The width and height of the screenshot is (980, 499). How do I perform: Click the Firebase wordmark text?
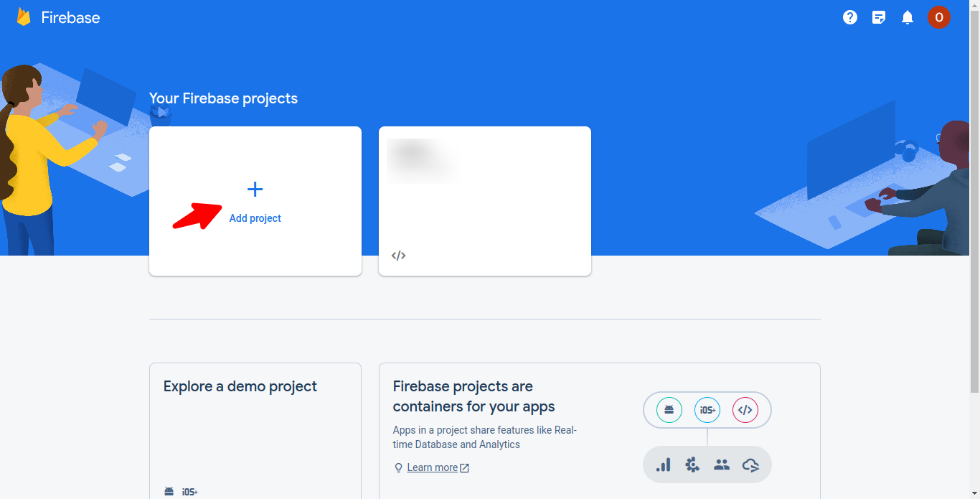(x=70, y=18)
